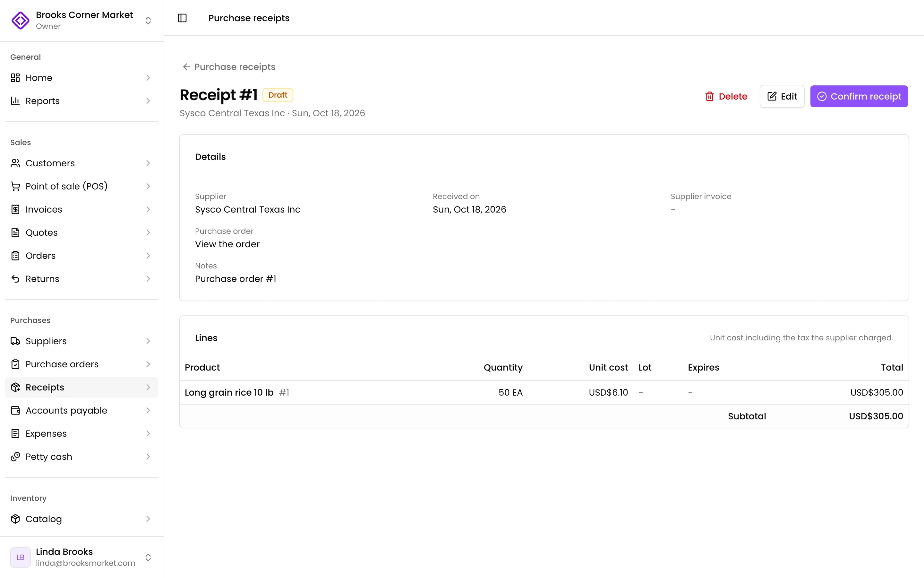The image size is (924, 578).
Task: Click the 50 EA quantity cell
Action: [510, 393]
